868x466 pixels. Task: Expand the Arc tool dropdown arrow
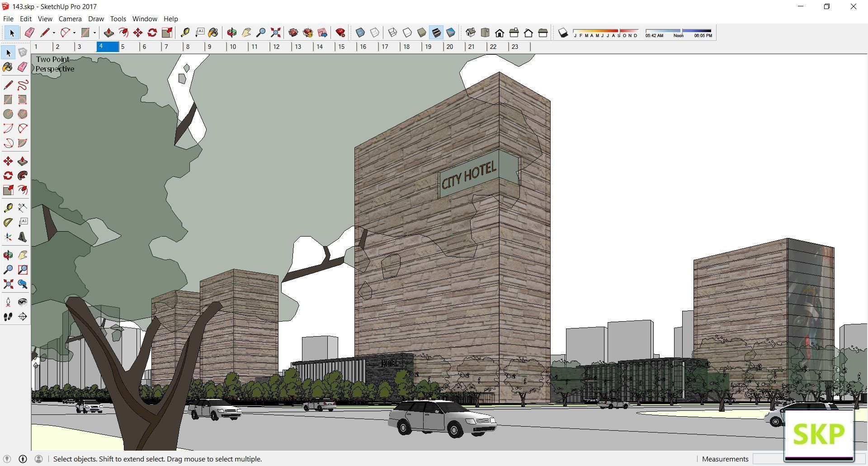click(x=74, y=33)
